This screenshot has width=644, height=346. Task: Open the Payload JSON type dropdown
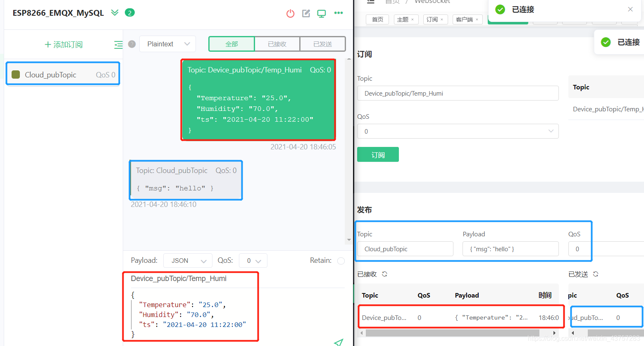click(x=188, y=260)
